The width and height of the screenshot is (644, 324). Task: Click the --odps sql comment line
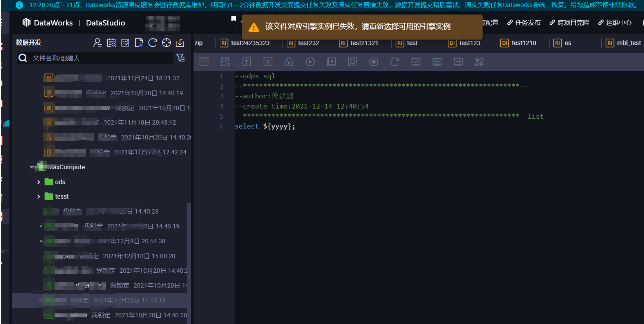pos(255,76)
